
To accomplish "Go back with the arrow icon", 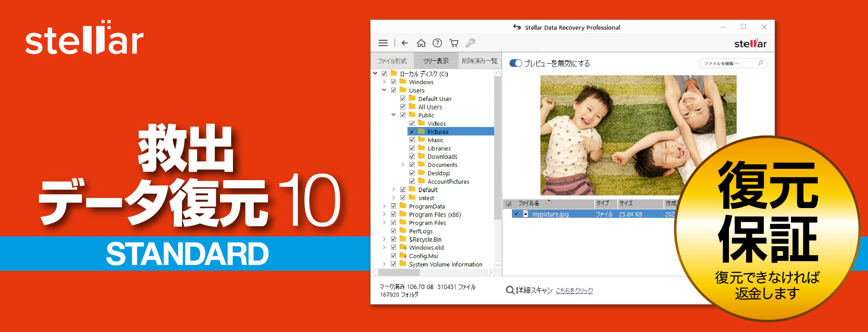I will pyautogui.click(x=405, y=43).
